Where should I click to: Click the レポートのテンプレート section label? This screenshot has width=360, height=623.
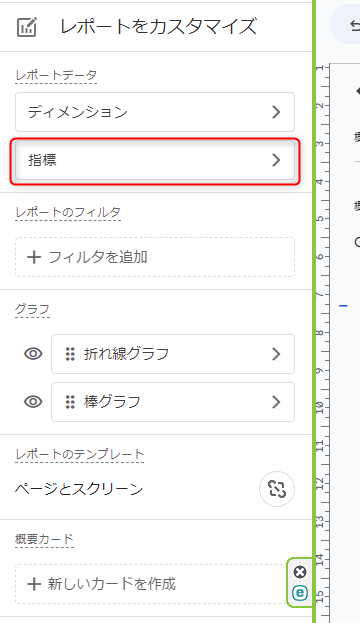[79, 454]
